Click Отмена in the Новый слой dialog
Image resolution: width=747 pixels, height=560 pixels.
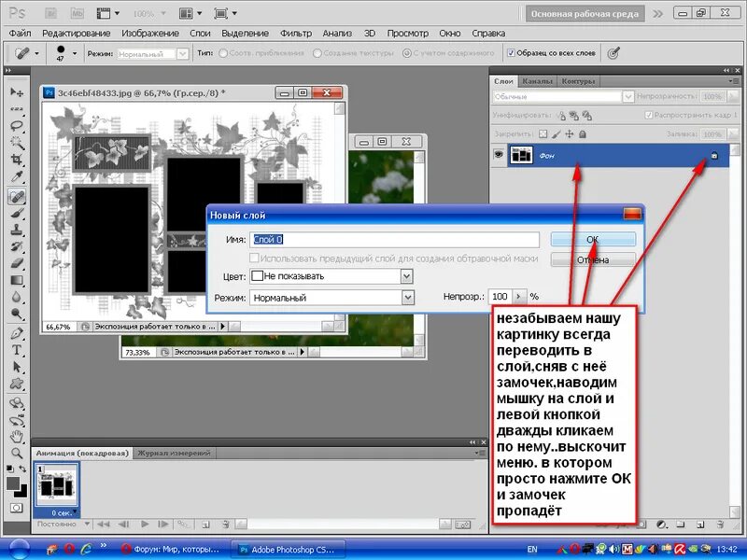(x=593, y=260)
